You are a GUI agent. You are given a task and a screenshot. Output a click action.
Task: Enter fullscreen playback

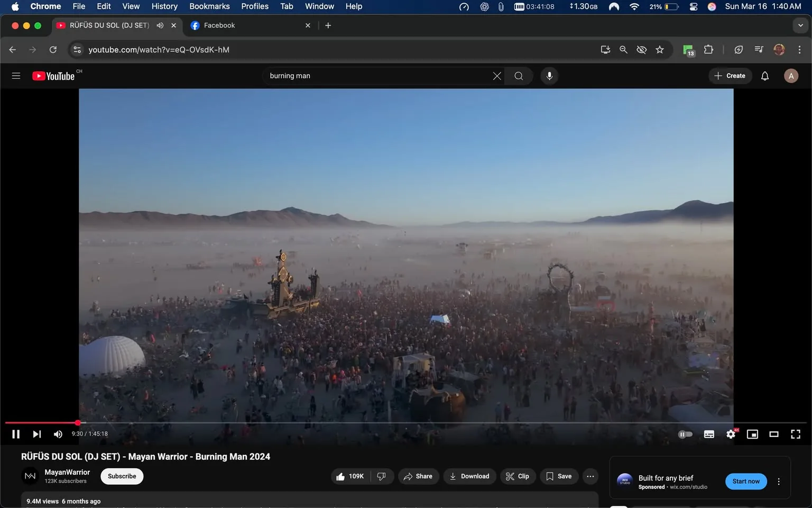click(x=796, y=434)
